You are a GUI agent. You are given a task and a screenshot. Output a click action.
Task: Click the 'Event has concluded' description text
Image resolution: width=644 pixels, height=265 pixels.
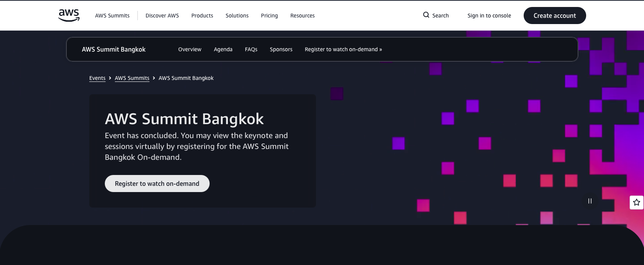click(x=197, y=146)
